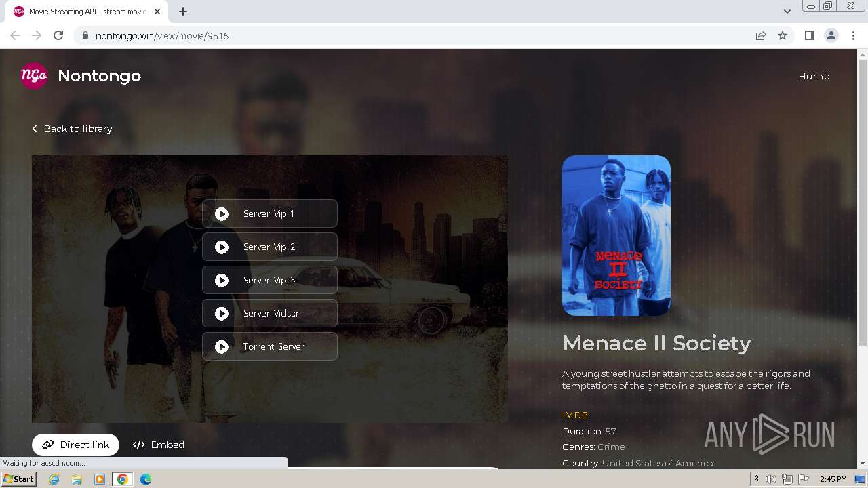
Task: Go back to library
Action: tap(72, 129)
